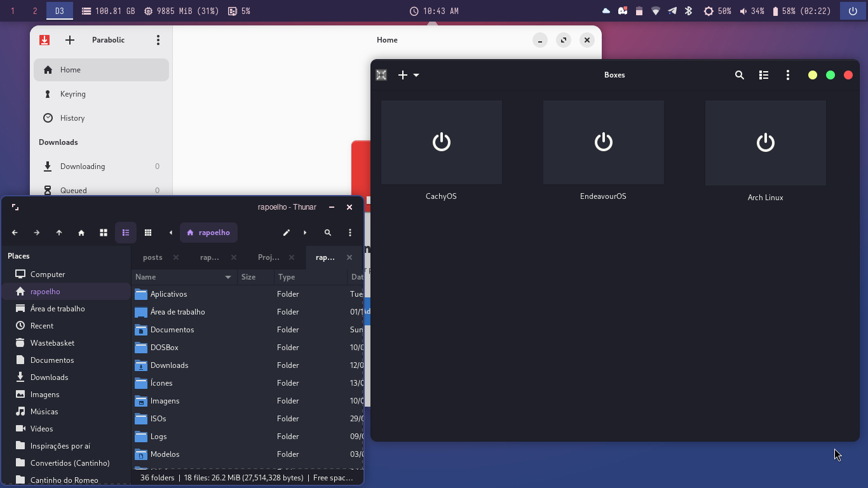Open Keyring in Parabolic sidebar
The height and width of the screenshot is (488, 868).
pyautogui.click(x=101, y=94)
